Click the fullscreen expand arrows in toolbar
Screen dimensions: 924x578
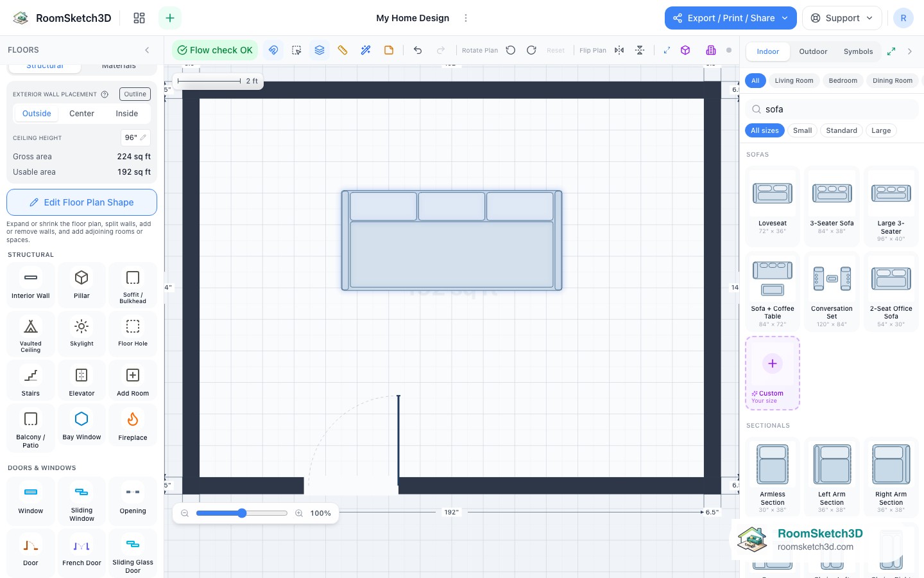tap(667, 50)
